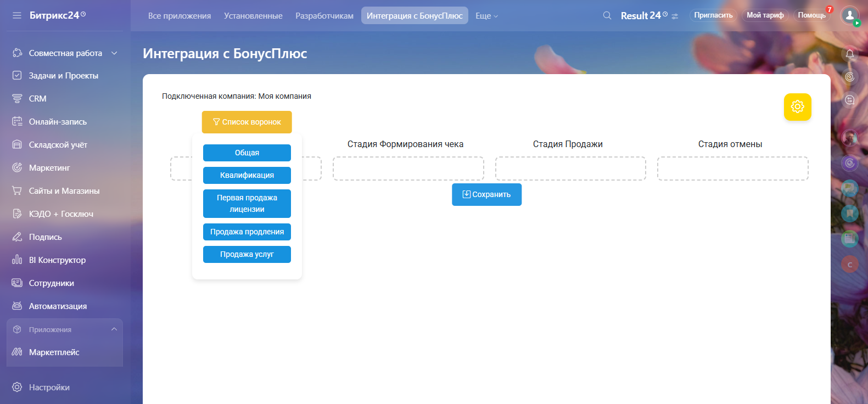
Task: Open the Еще dropdown in top menu
Action: tap(486, 16)
